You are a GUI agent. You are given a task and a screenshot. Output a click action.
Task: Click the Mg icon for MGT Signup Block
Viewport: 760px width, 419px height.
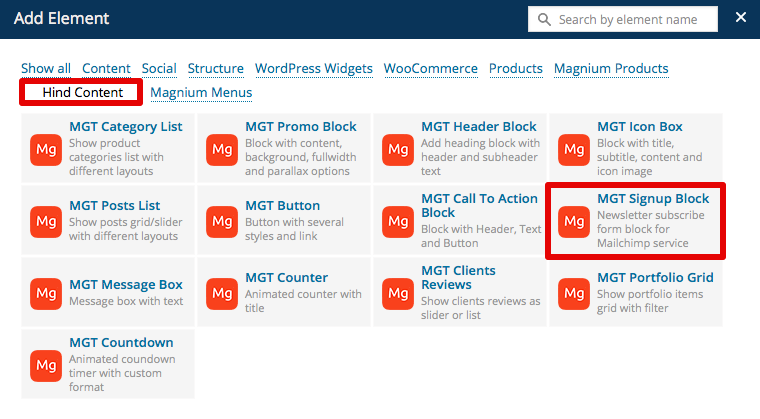coord(574,220)
